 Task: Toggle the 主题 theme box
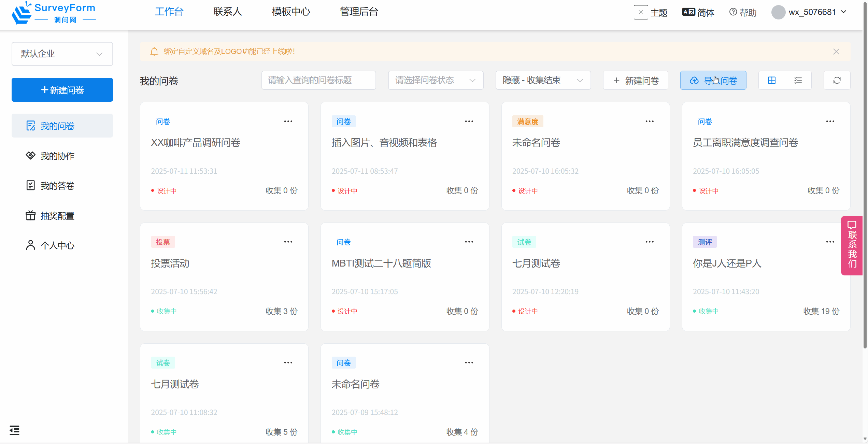(x=641, y=12)
